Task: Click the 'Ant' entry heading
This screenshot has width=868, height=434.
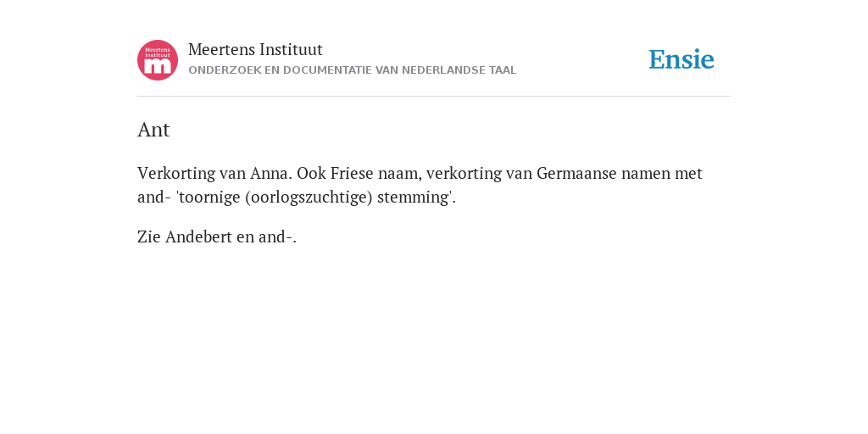Action: pos(153,130)
